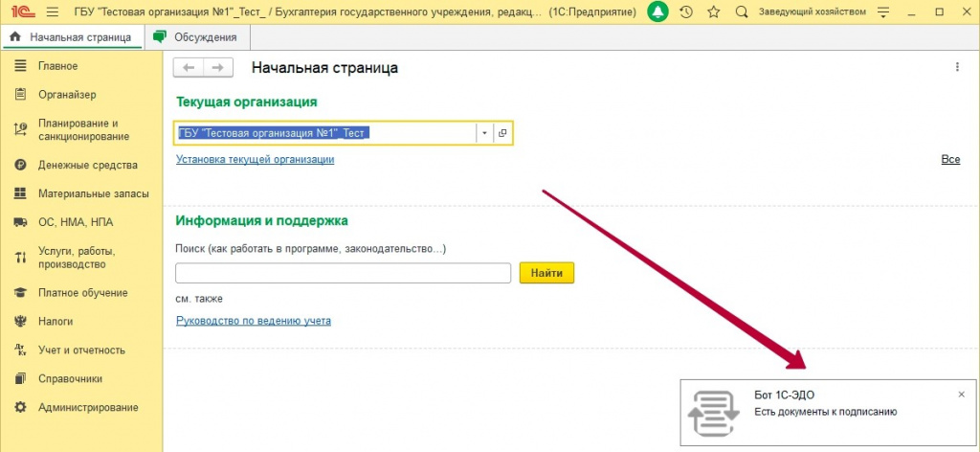Open the three-dot more menu

[957, 68]
